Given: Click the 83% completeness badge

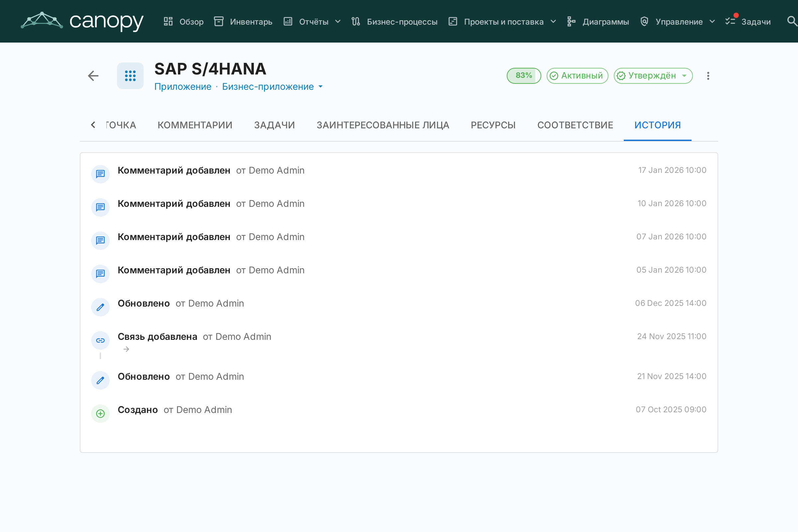Looking at the screenshot, I should click(524, 76).
